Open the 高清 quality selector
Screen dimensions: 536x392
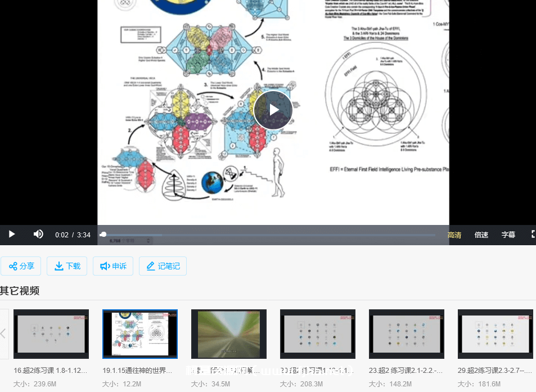click(x=454, y=235)
